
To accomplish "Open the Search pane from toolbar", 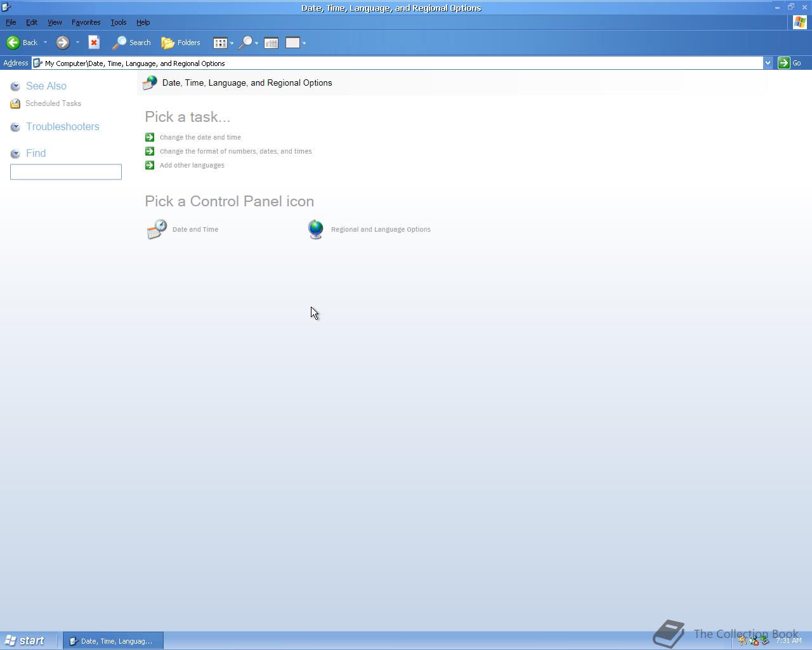I will tap(131, 43).
